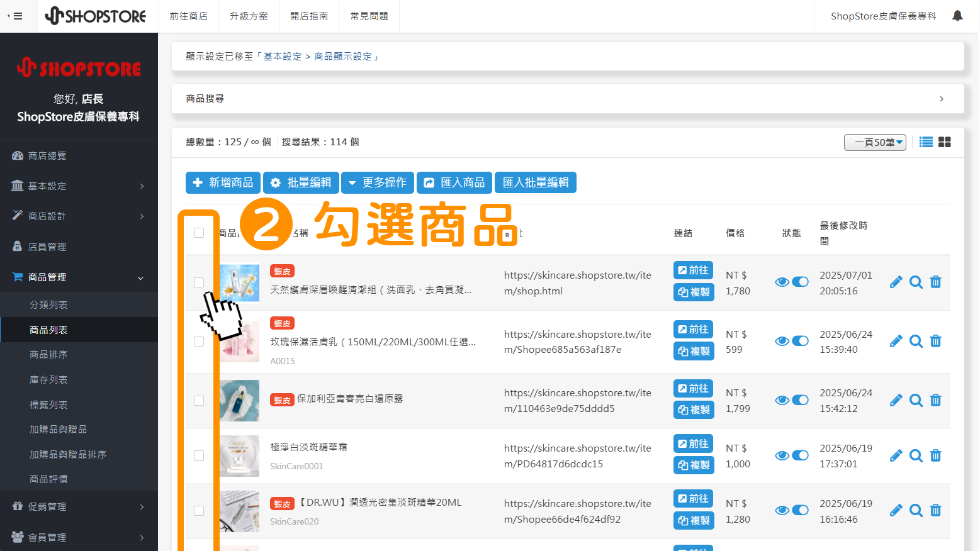Preview DR.WU 潤透光密集淡斑精華 with magnifier icon
This screenshot has height=551, width=980.
click(916, 510)
